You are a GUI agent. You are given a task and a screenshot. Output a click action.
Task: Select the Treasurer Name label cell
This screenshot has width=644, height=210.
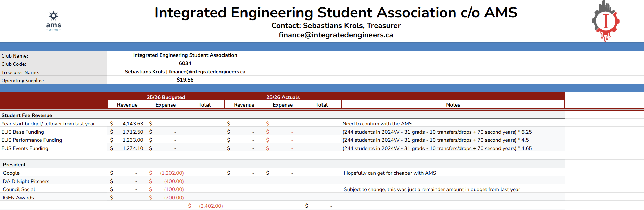click(54, 72)
